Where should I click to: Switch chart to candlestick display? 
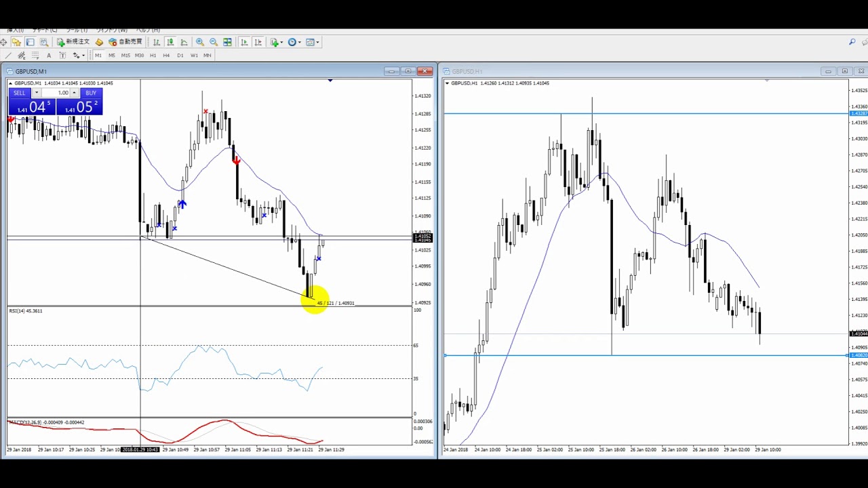coord(170,42)
